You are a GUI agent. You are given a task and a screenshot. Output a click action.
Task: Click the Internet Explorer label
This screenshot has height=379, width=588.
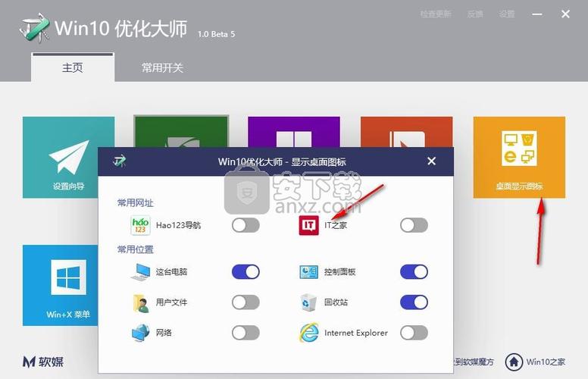356,333
